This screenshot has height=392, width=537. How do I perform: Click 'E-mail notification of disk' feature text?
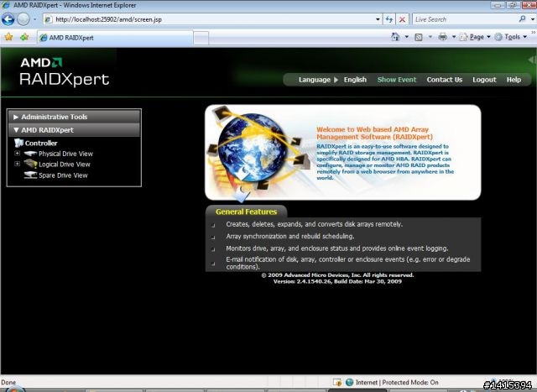348,263
